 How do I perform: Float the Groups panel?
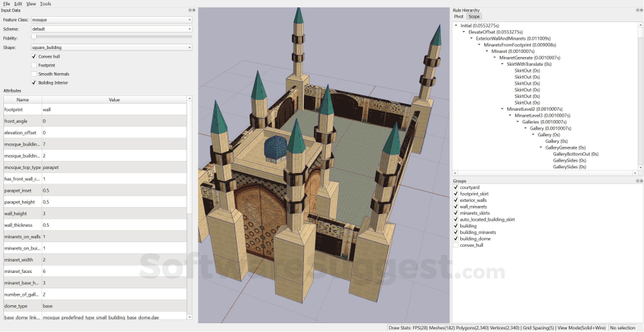click(x=636, y=181)
